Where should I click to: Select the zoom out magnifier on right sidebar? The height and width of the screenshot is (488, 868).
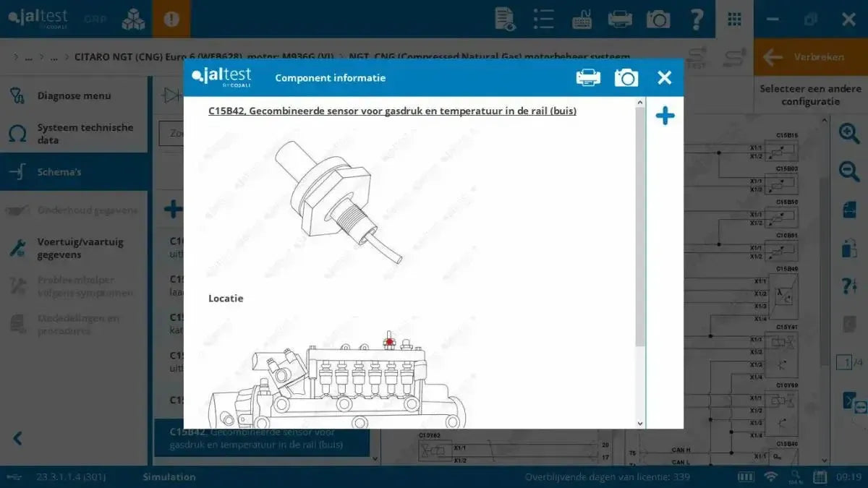pyautogui.click(x=848, y=171)
